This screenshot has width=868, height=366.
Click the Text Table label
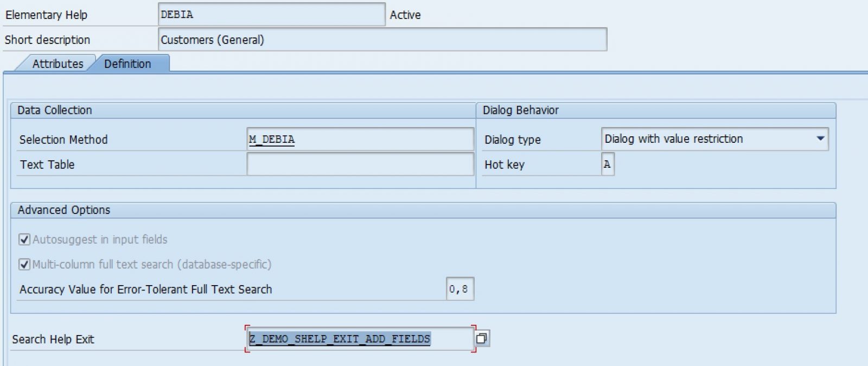tap(47, 165)
